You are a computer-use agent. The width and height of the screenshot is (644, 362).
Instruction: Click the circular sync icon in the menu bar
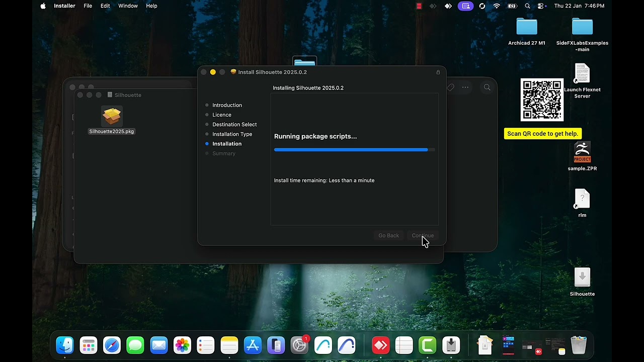[482, 6]
